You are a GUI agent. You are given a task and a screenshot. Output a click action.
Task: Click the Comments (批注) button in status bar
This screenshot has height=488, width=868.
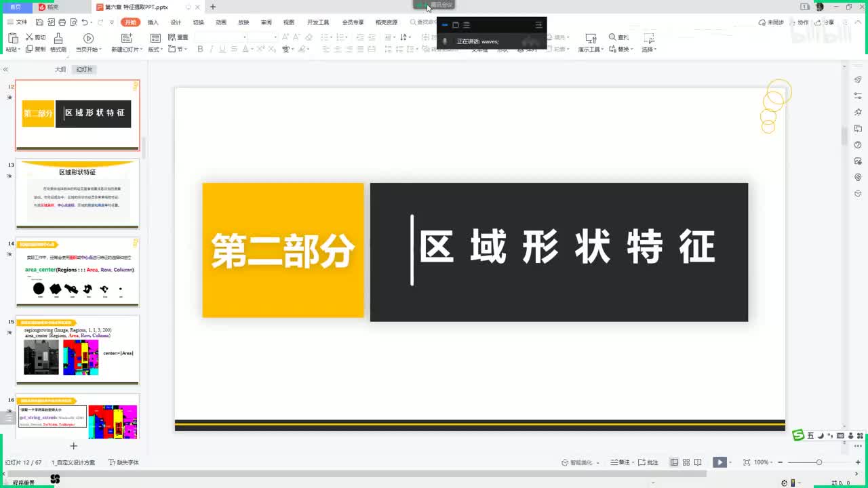point(648,462)
